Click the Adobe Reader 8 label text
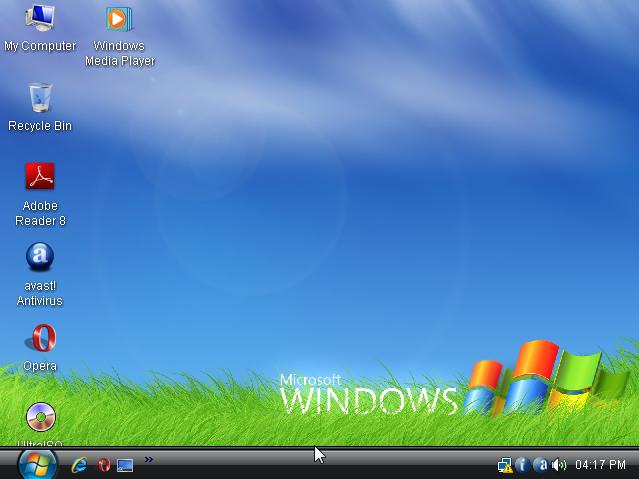Viewport: 639px width, 479px height. pyautogui.click(x=40, y=213)
